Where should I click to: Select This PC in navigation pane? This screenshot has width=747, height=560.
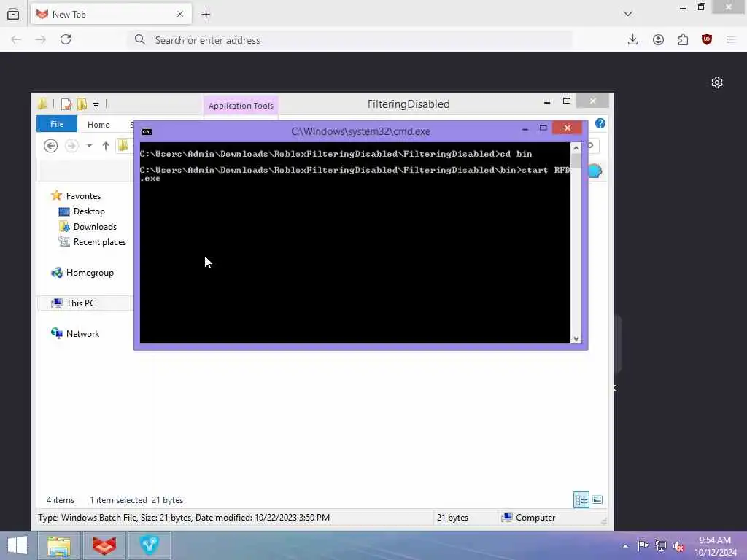(80, 303)
